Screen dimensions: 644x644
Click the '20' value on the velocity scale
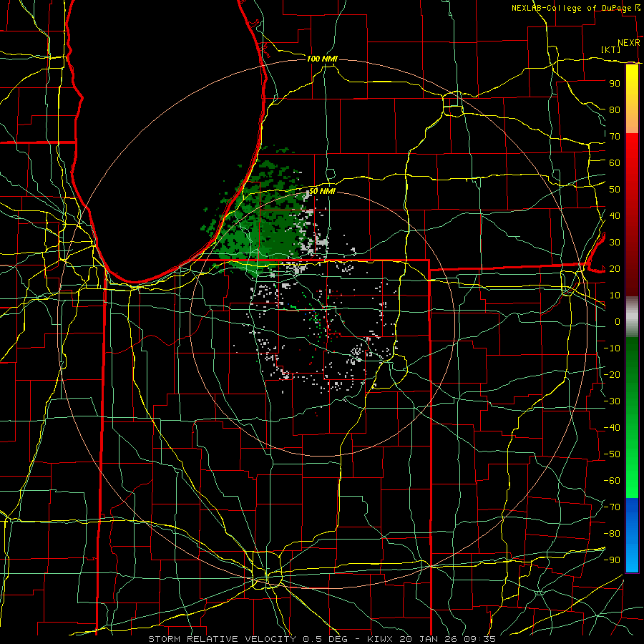615,268
